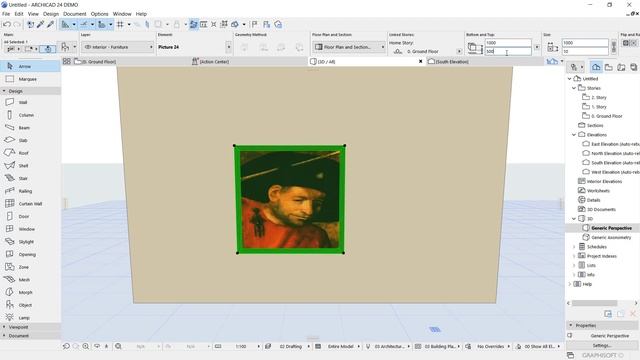Screen dimensions: 640x360
Task: Select the Curtain Wall tool
Action: tap(30, 204)
